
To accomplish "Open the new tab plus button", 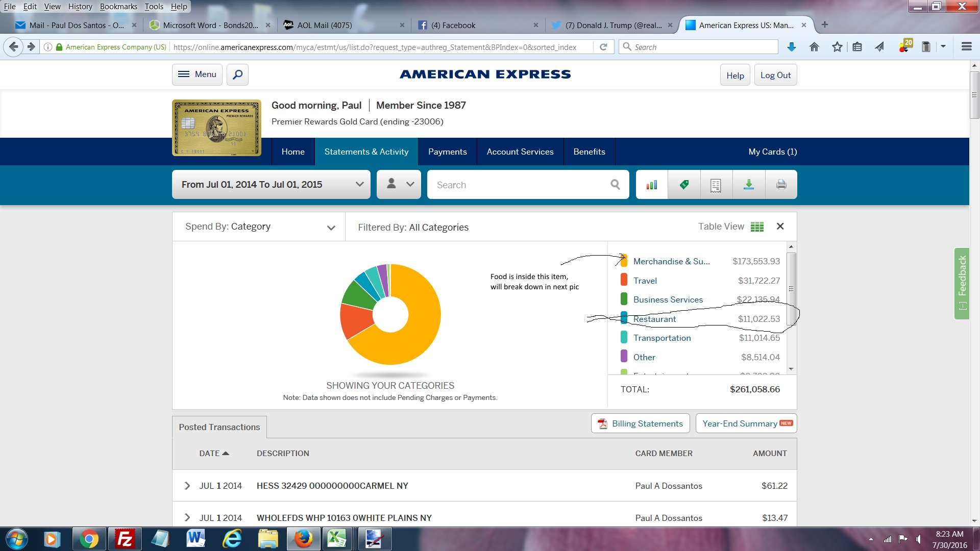I will pyautogui.click(x=825, y=24).
